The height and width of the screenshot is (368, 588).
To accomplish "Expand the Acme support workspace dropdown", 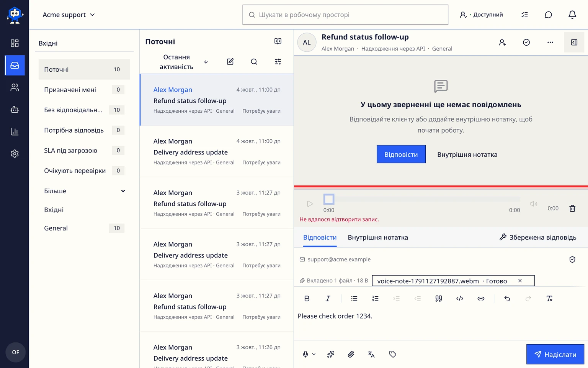I will pyautogui.click(x=69, y=15).
